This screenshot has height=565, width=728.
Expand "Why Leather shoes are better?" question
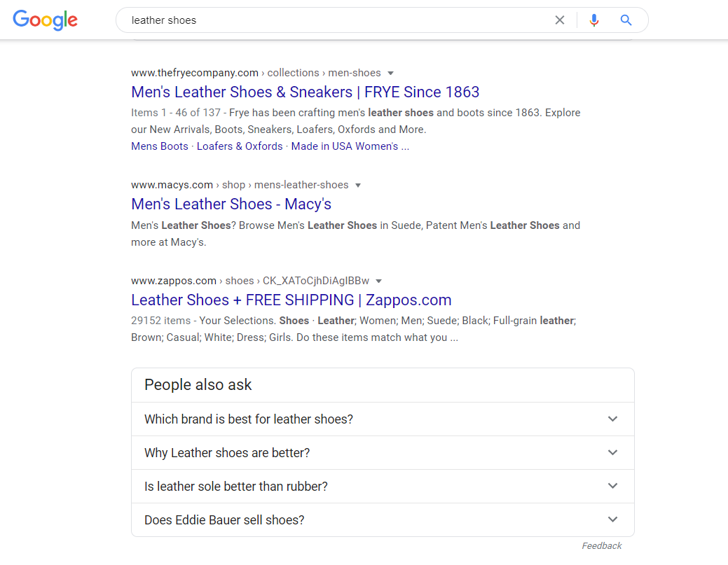(x=383, y=453)
